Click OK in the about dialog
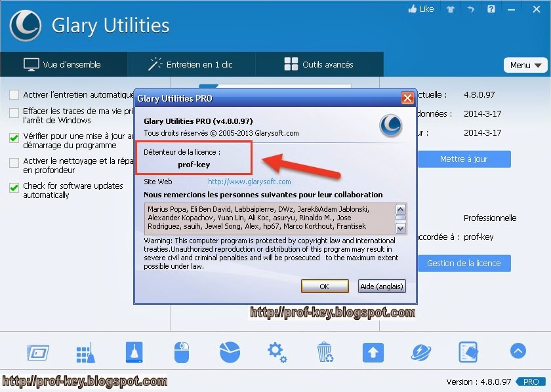The height and width of the screenshot is (392, 551). tap(325, 286)
